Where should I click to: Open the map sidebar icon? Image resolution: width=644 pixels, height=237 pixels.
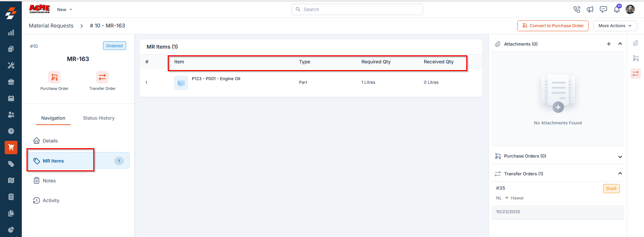[11, 180]
